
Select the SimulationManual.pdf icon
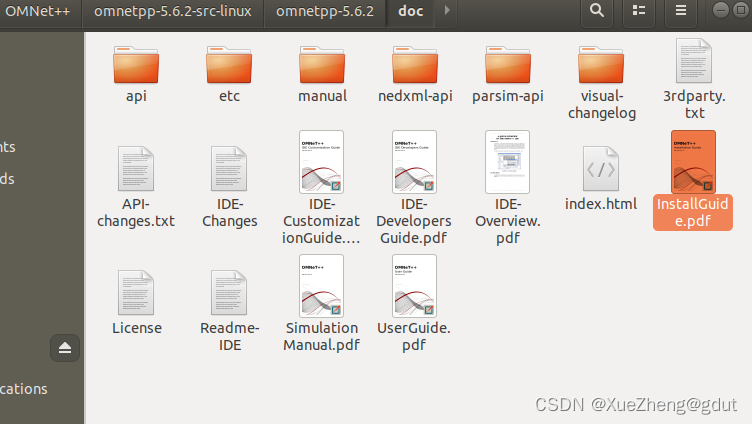coord(321,286)
